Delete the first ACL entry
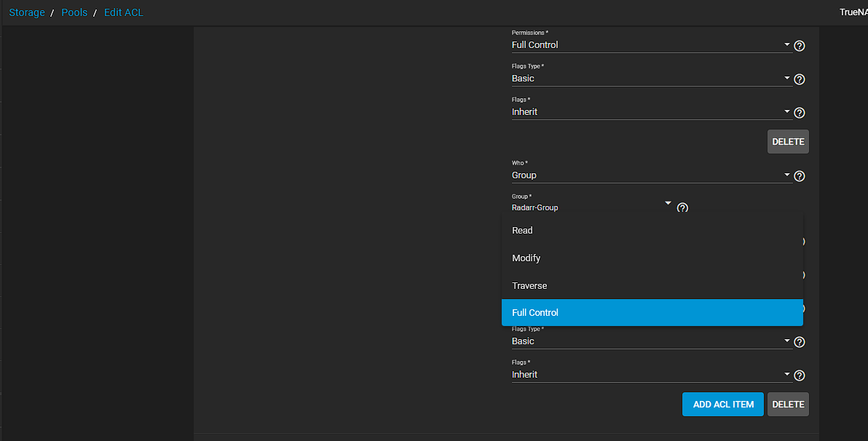The width and height of the screenshot is (868, 441). coord(788,142)
